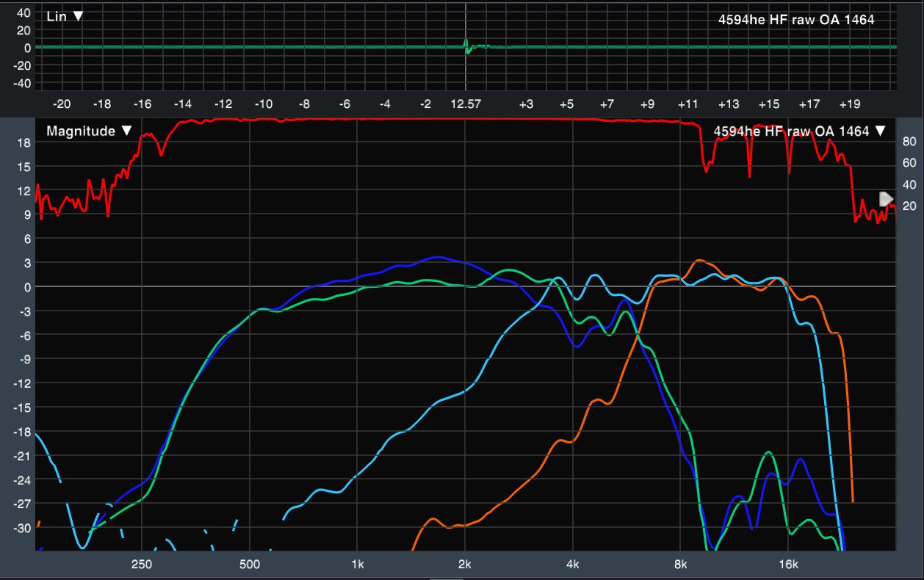
Task: Click the 500 frequency axis label
Action: pos(250,564)
